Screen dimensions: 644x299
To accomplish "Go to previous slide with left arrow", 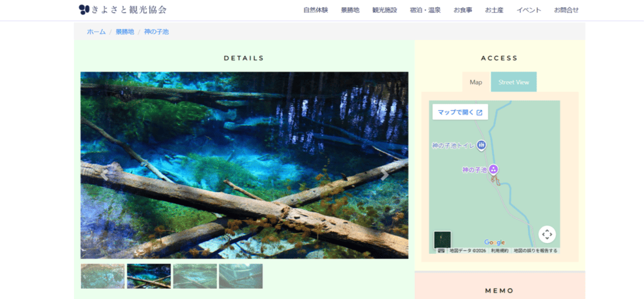I will click(x=104, y=173).
